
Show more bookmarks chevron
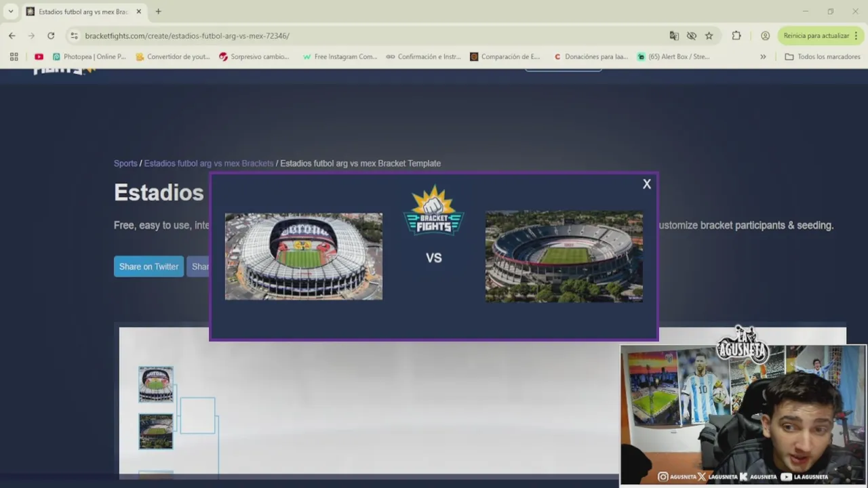[x=763, y=57]
